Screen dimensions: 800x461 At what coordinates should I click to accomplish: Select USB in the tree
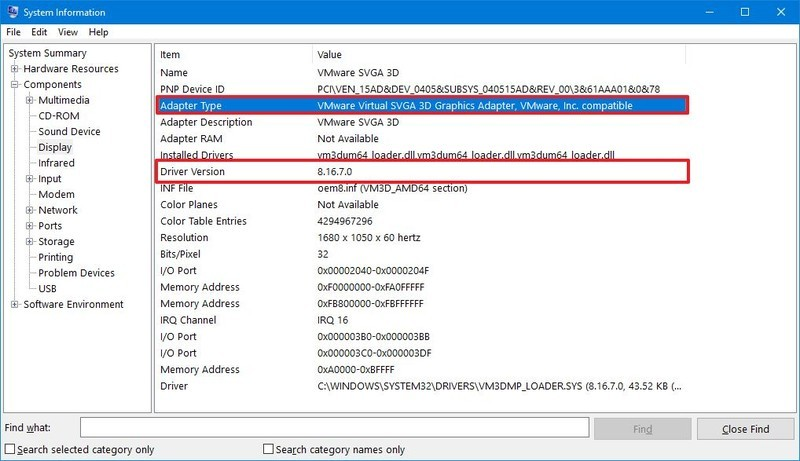pos(47,289)
